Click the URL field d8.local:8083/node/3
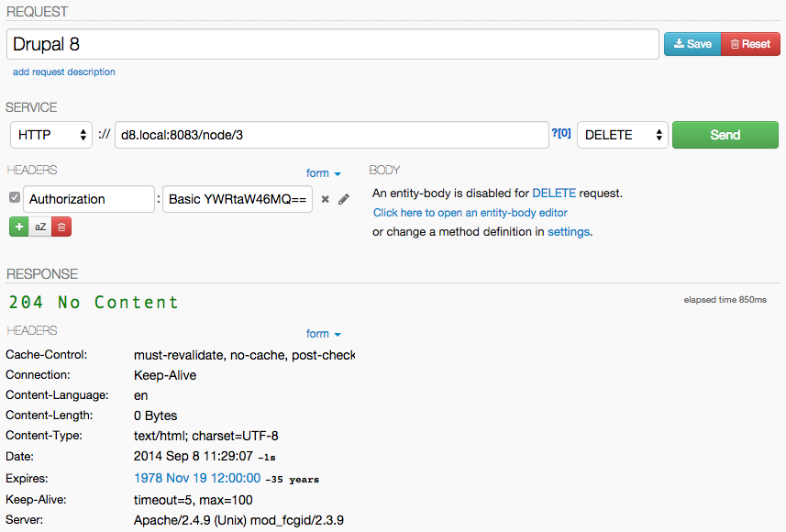786x532 pixels. click(332, 135)
